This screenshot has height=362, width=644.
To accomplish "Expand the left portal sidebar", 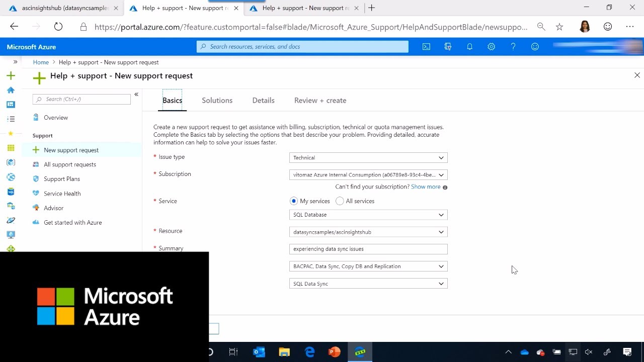I will [15, 62].
